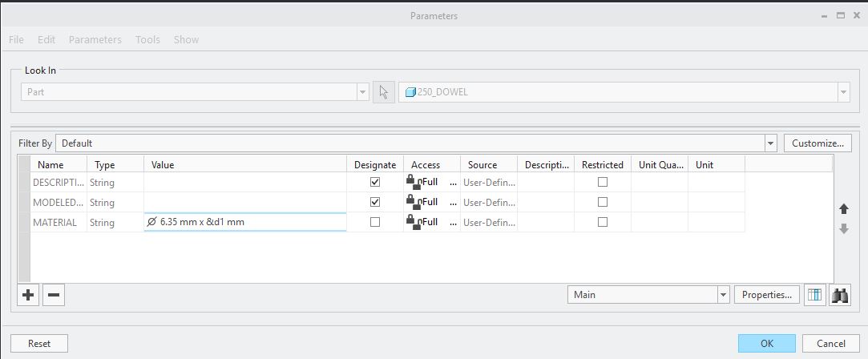Image resolution: width=868 pixels, height=359 pixels.
Task: Click User-Defin... source in MATERIAL row
Action: click(489, 222)
